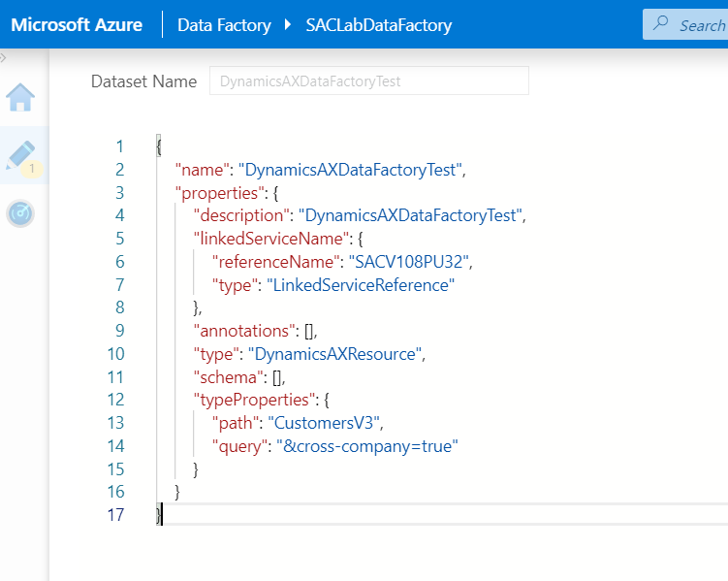Select the Author pencil icon
This screenshot has width=728, height=581.
point(20,155)
